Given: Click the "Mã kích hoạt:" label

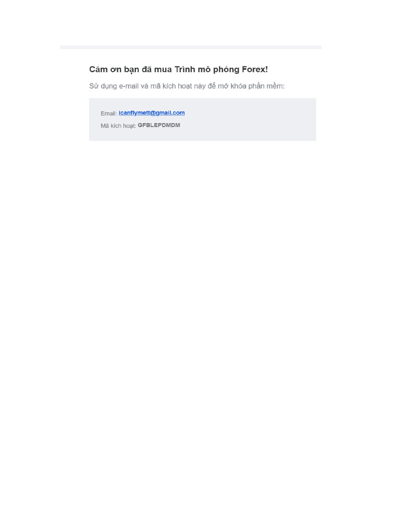Looking at the screenshot, I should coord(118,126).
